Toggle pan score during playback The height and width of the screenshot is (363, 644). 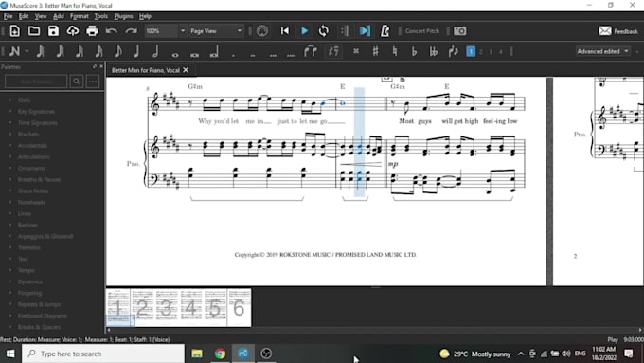point(365,31)
